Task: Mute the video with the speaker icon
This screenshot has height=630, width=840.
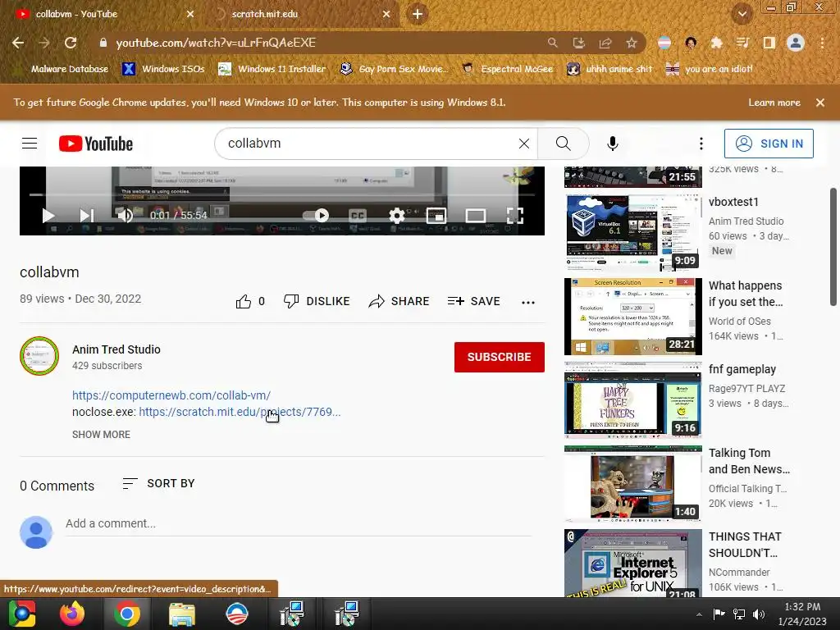Action: coord(126,216)
